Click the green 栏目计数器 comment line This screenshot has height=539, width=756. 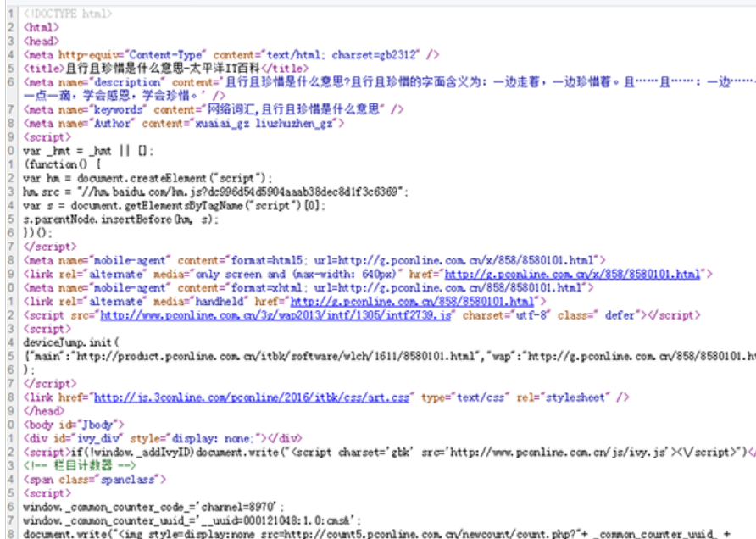pyautogui.click(x=81, y=465)
